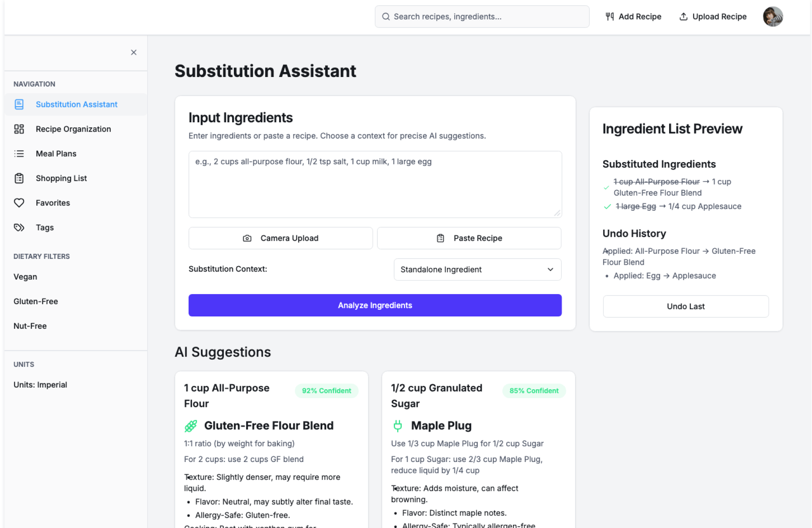Enable the Gluten-Free dietary filter
This screenshot has height=528, width=812.
tap(36, 301)
